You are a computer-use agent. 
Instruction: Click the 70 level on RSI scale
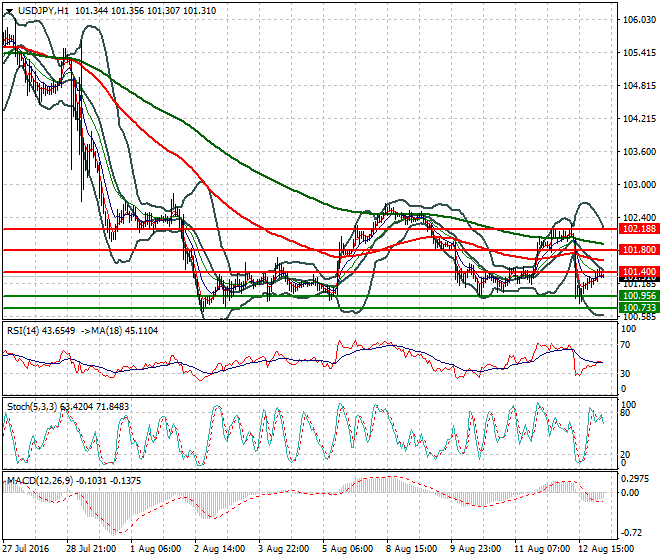(x=626, y=345)
